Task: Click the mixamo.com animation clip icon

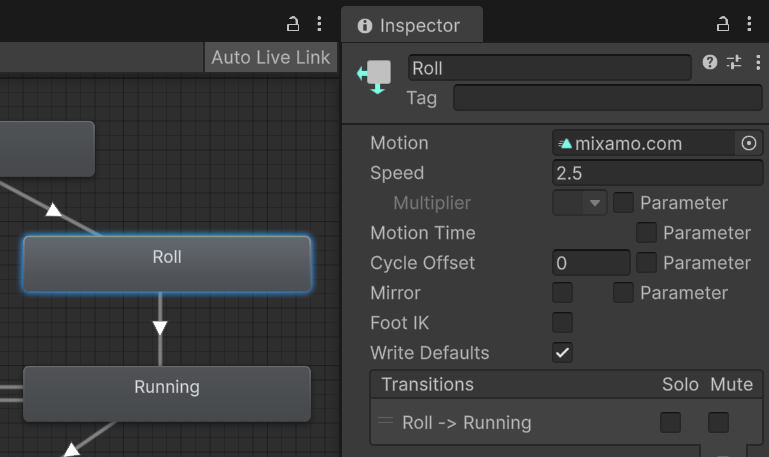Action: point(565,144)
